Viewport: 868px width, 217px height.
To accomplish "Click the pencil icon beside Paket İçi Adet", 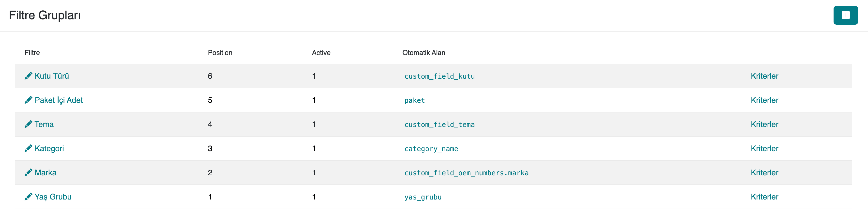I will point(28,100).
